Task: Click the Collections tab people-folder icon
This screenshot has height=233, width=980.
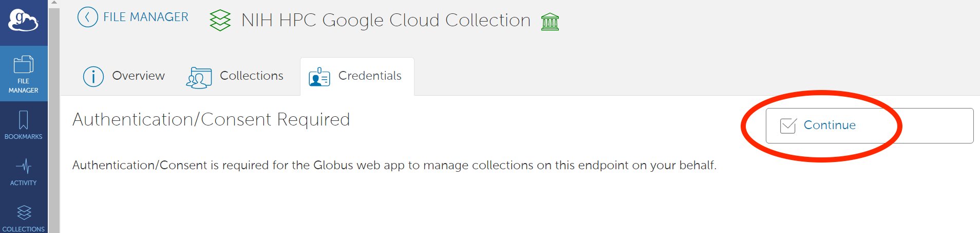Action: coord(199,78)
